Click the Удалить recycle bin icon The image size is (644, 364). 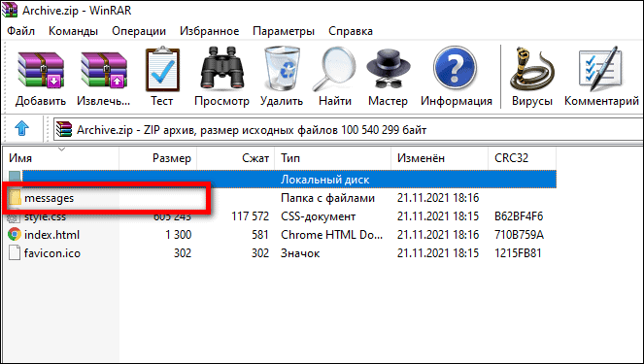tap(282, 68)
